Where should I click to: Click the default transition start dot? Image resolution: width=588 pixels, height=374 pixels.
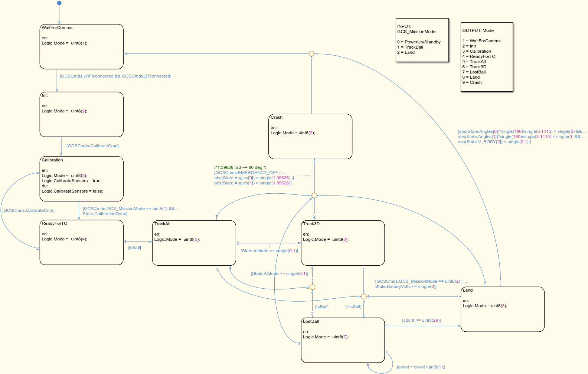coord(59,3)
